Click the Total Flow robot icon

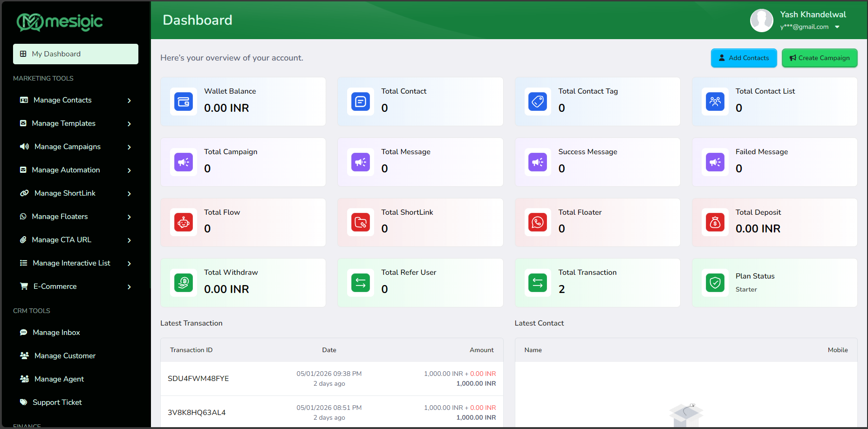(183, 223)
